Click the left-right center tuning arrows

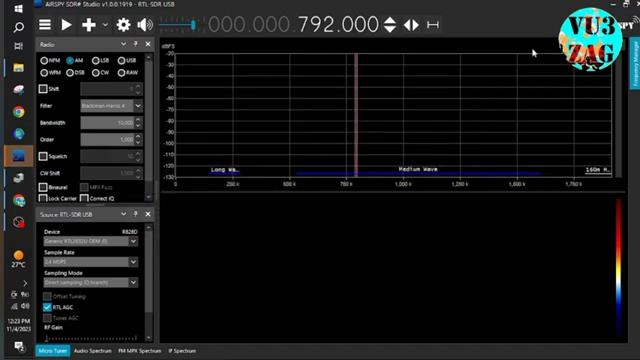[x=411, y=25]
